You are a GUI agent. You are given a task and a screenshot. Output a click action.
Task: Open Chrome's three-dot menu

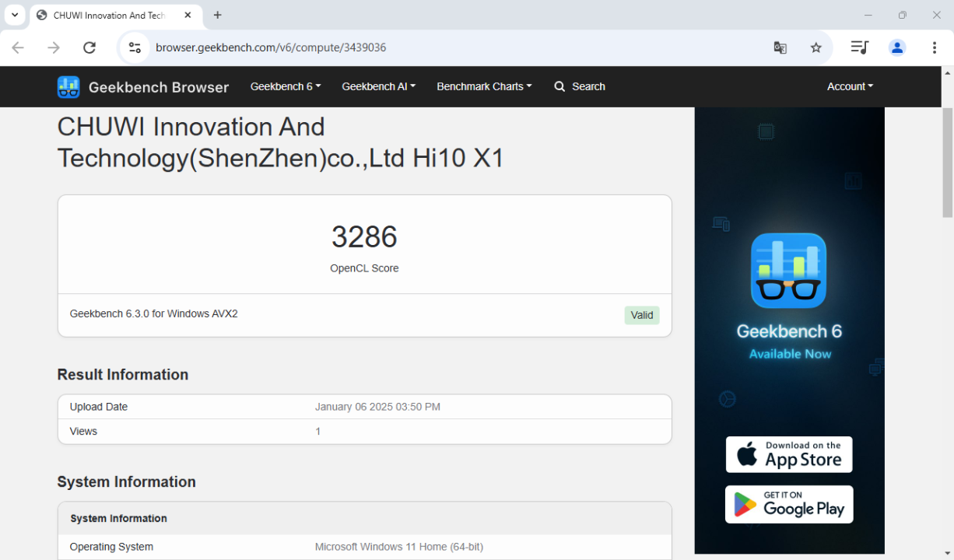pos(934,47)
